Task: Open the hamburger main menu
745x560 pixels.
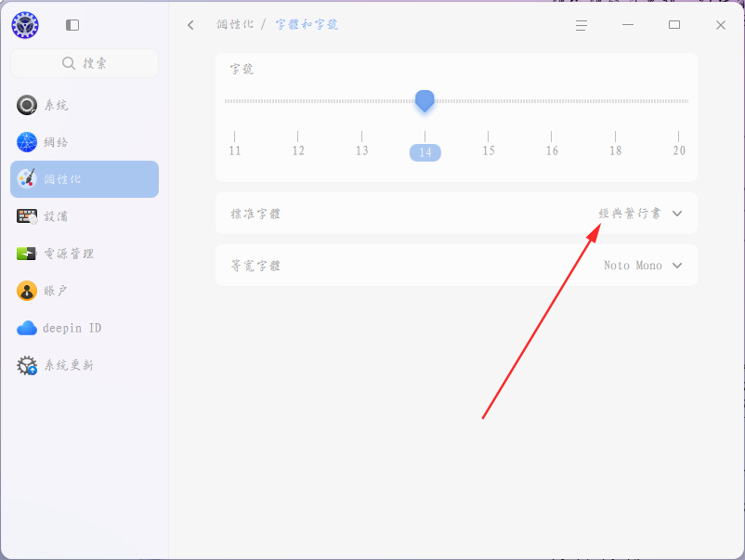Action: coord(582,25)
